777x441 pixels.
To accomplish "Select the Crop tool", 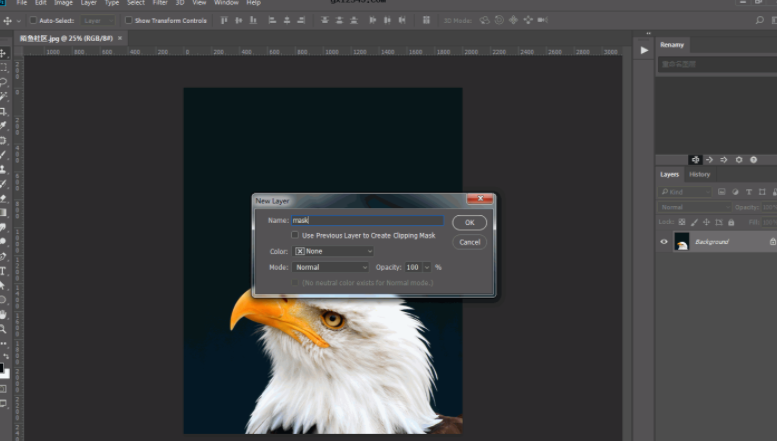I will point(3,111).
